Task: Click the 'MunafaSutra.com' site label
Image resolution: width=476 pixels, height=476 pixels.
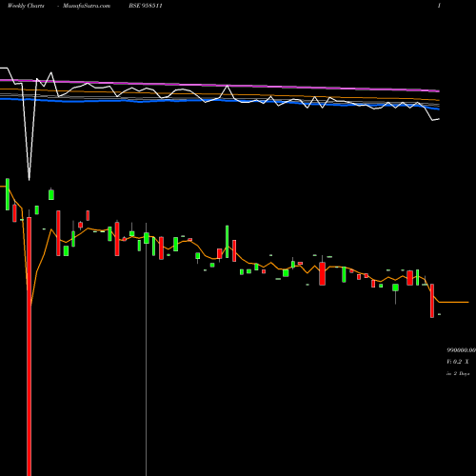Action: point(87,6)
